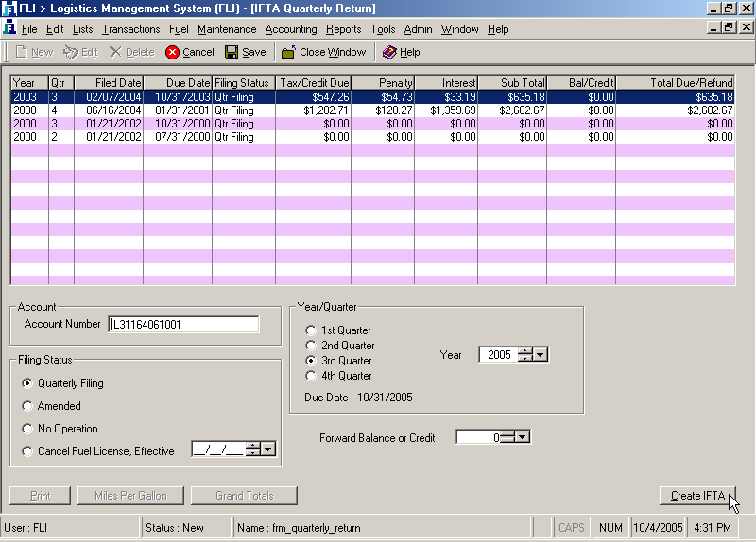Open the File menu
The width and height of the screenshot is (756, 542).
point(29,29)
